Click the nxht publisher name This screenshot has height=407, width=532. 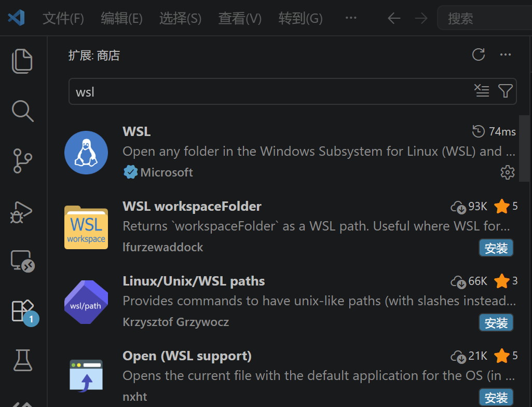tap(135, 397)
